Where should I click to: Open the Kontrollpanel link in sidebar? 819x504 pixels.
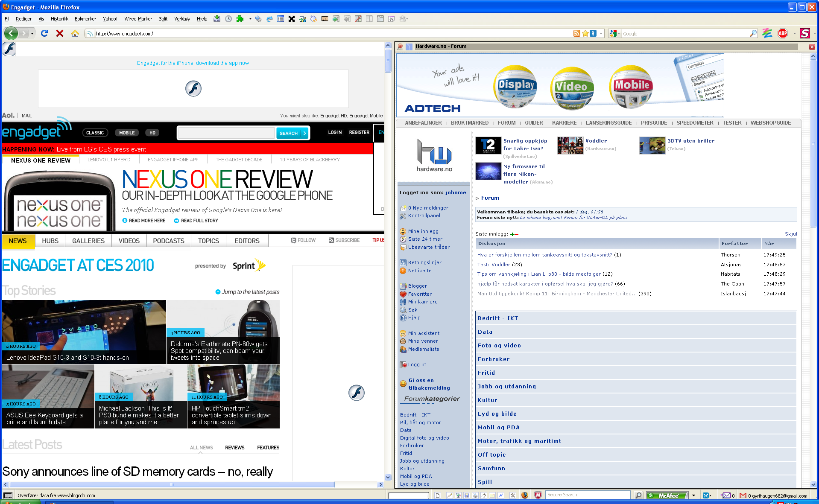pos(424,216)
